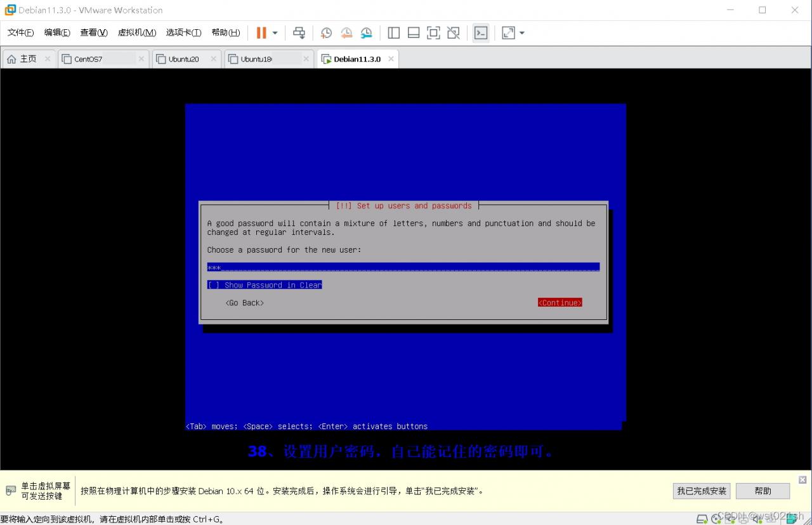Open the 选项卡 menu
812x525 pixels.
pos(184,33)
